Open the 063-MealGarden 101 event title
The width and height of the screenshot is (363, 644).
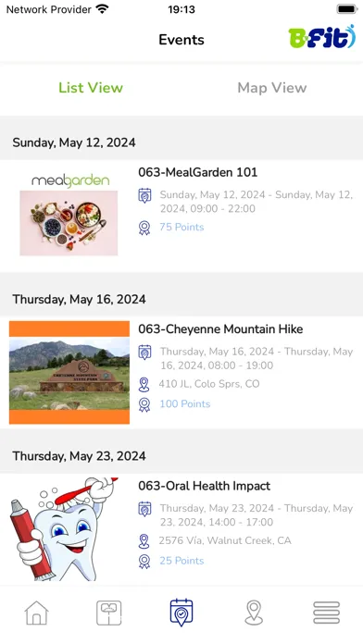(x=198, y=172)
